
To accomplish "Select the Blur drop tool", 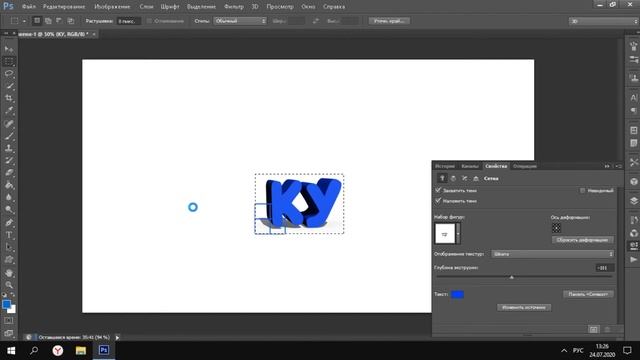I will click(9, 198).
